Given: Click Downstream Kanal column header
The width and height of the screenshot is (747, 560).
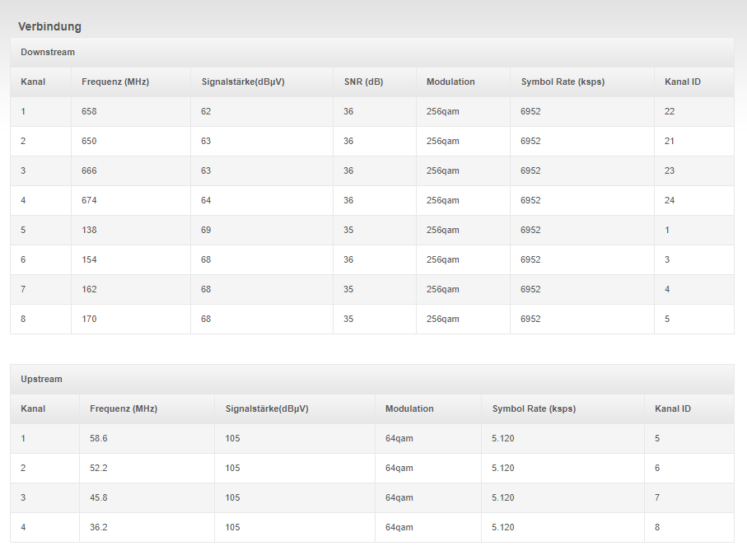Looking at the screenshot, I should coord(33,82).
